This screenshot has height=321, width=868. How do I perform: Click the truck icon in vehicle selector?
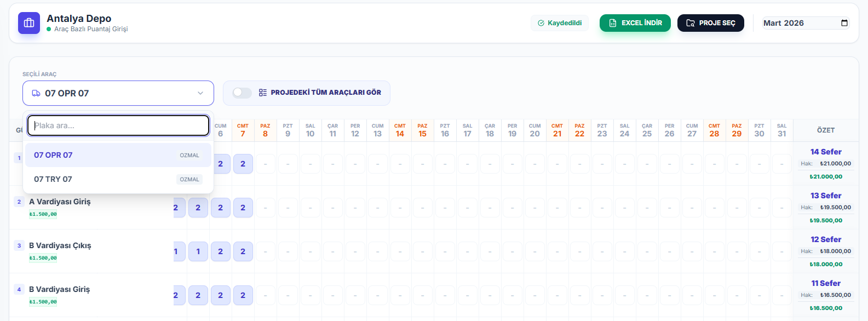36,93
